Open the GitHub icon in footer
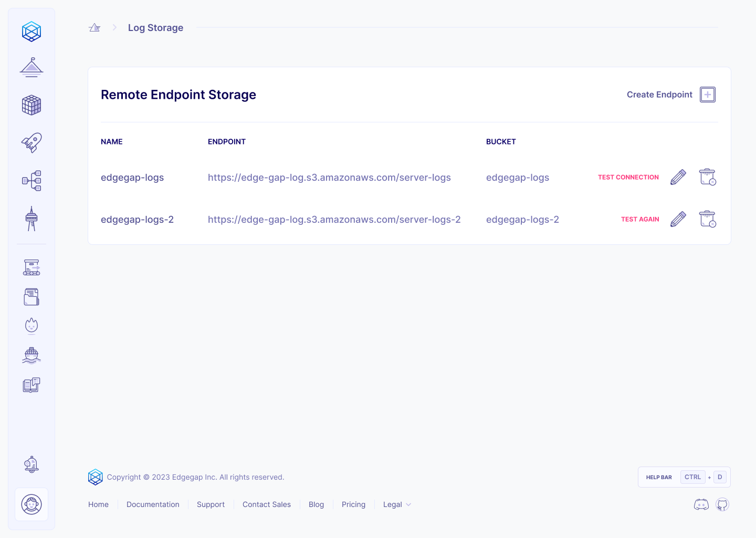The width and height of the screenshot is (756, 538). pos(722,505)
